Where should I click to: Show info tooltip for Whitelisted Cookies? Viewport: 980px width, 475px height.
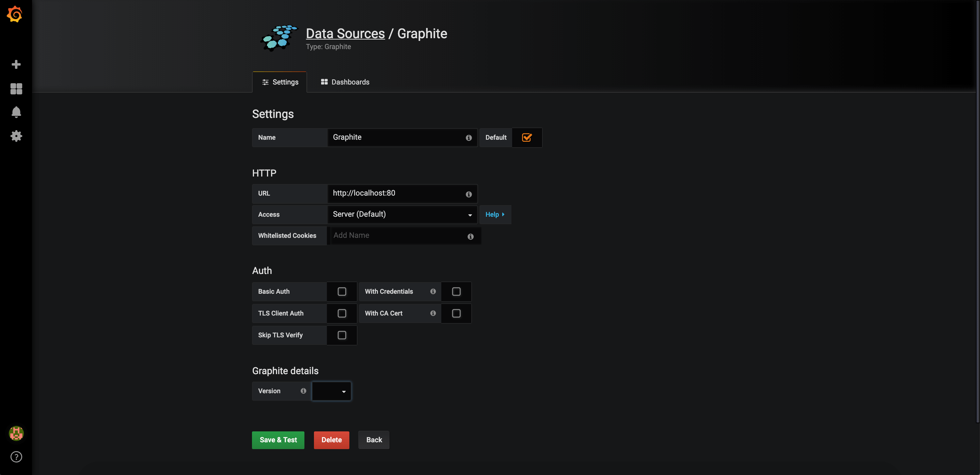(471, 236)
